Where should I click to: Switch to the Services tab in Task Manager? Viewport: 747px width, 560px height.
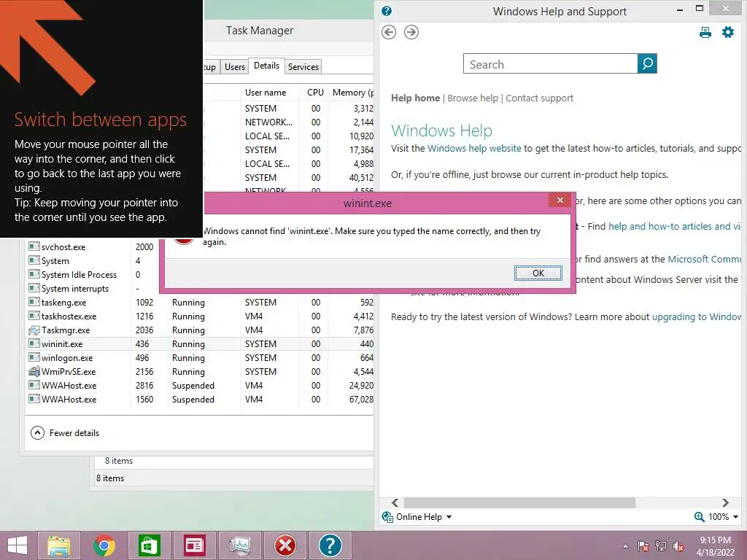tap(303, 66)
